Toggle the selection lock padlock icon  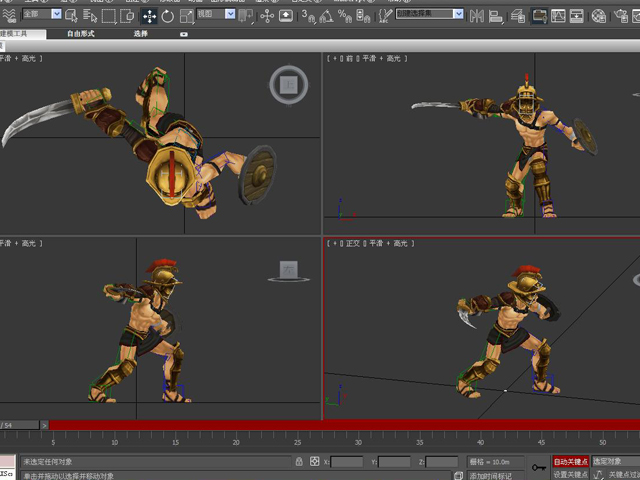pyautogui.click(x=299, y=462)
